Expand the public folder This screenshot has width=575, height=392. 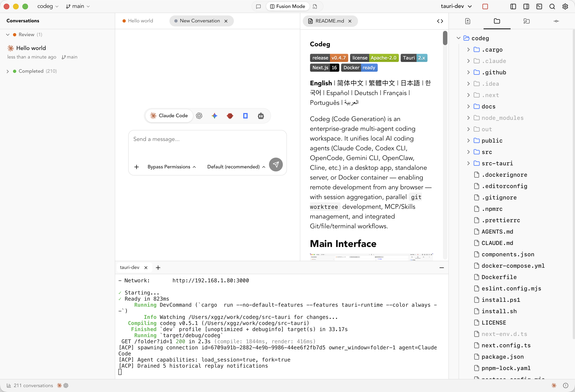(468, 141)
